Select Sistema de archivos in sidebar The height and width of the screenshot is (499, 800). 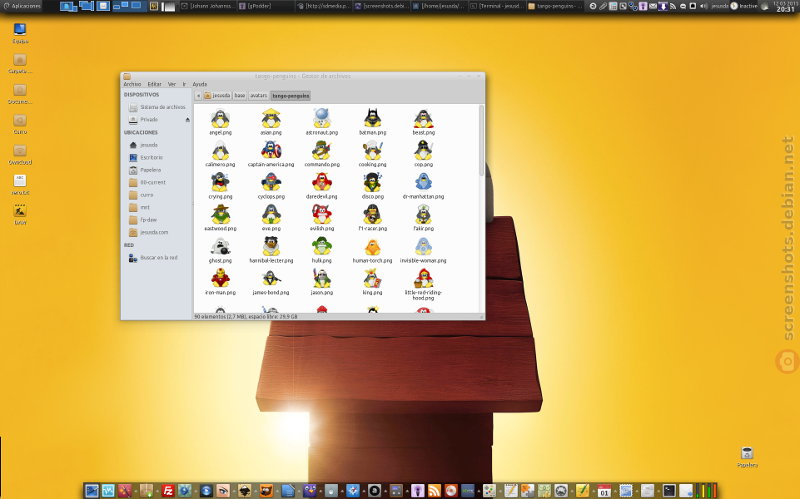pyautogui.click(x=157, y=107)
